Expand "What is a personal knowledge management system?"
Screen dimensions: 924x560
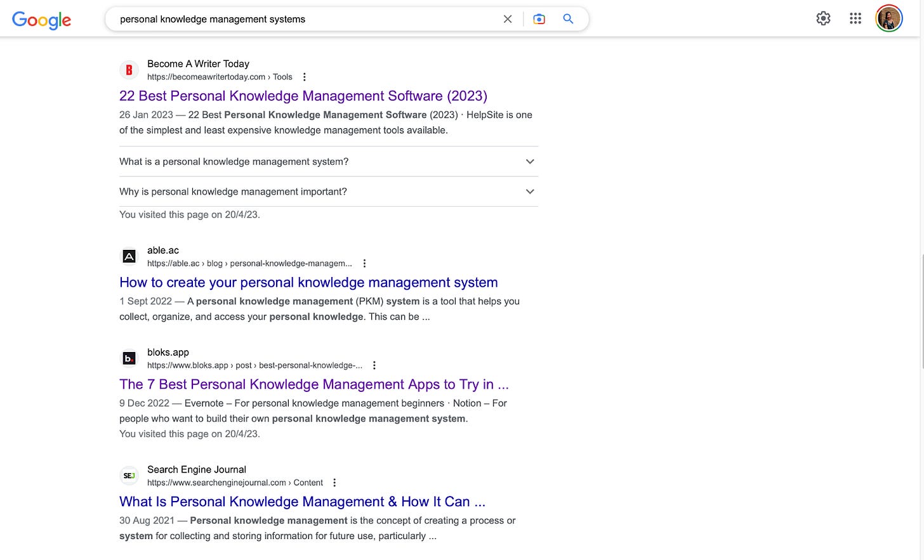tap(329, 162)
